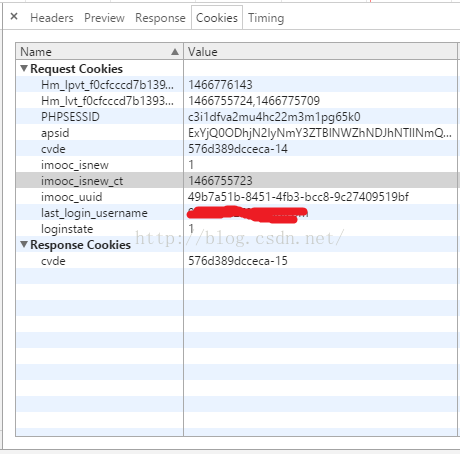The image size is (460, 454).
Task: Click the value 576d389dcceca-14
Action: pyautogui.click(x=238, y=149)
